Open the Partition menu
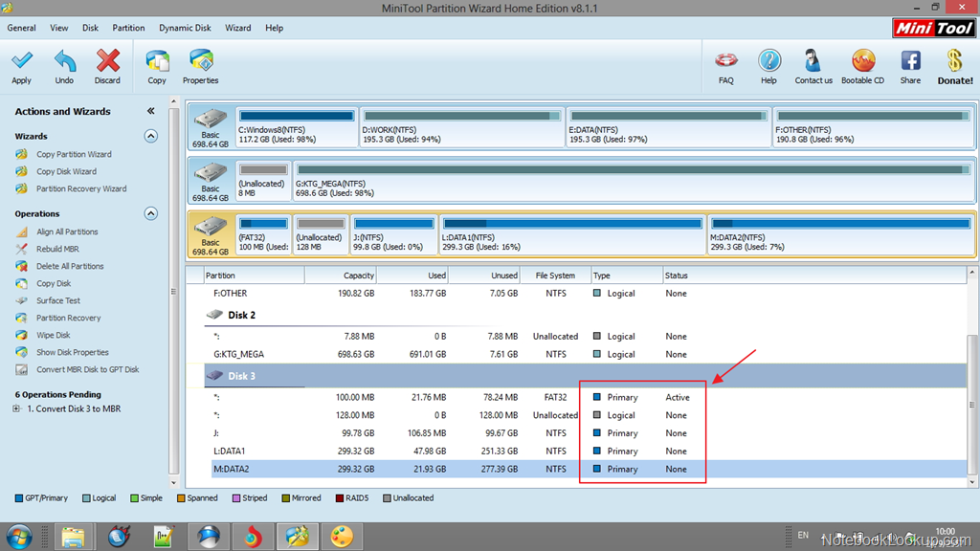The height and width of the screenshot is (551, 980). (x=127, y=28)
